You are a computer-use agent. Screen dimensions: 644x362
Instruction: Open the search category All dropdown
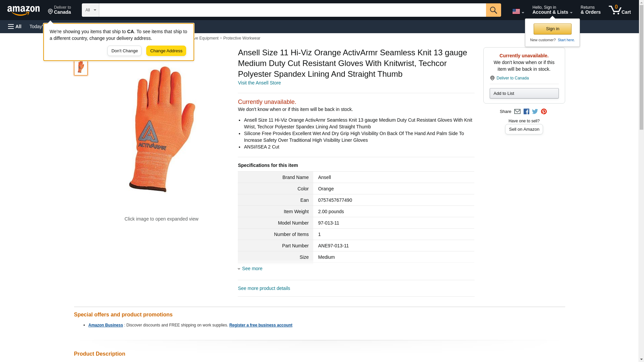[91, 10]
